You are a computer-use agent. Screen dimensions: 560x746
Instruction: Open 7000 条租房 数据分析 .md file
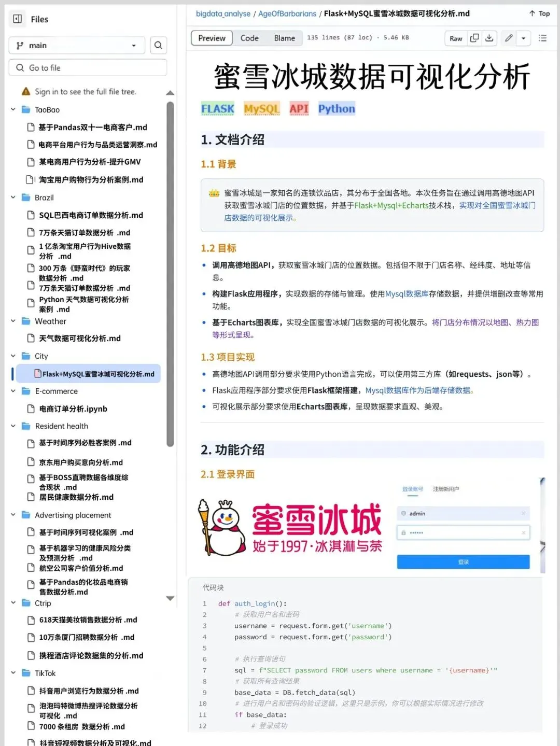point(82,727)
